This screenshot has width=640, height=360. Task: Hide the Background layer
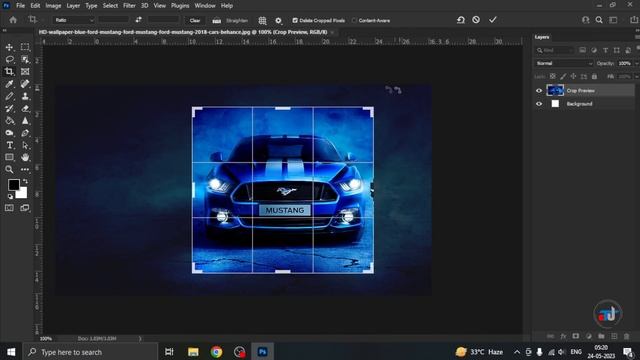tap(539, 104)
